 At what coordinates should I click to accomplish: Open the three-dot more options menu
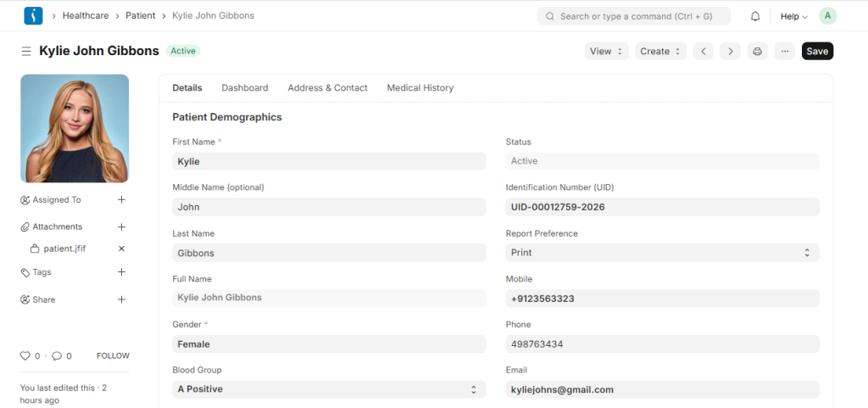coord(785,52)
